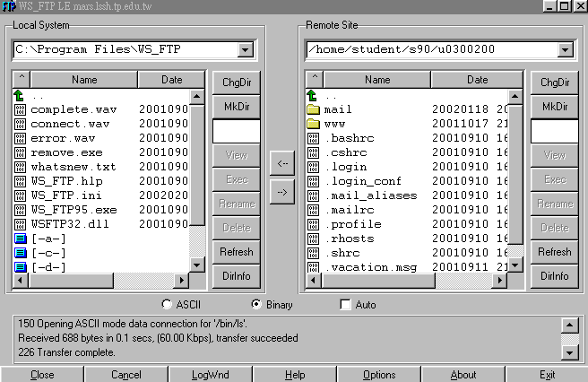This screenshot has height=382, width=588.
Task: Select the .mailrc file name
Action: pyautogui.click(x=350, y=210)
